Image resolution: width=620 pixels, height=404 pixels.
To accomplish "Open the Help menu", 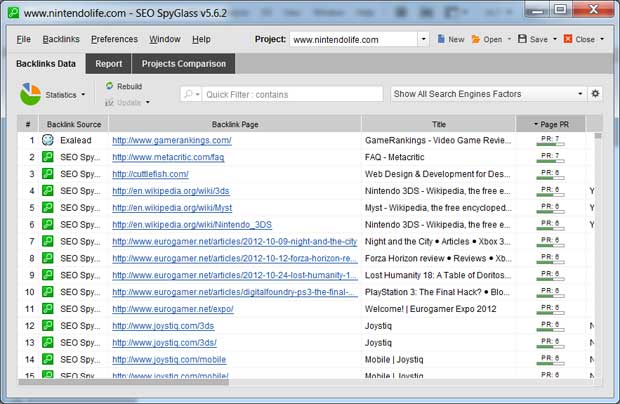I will (201, 39).
